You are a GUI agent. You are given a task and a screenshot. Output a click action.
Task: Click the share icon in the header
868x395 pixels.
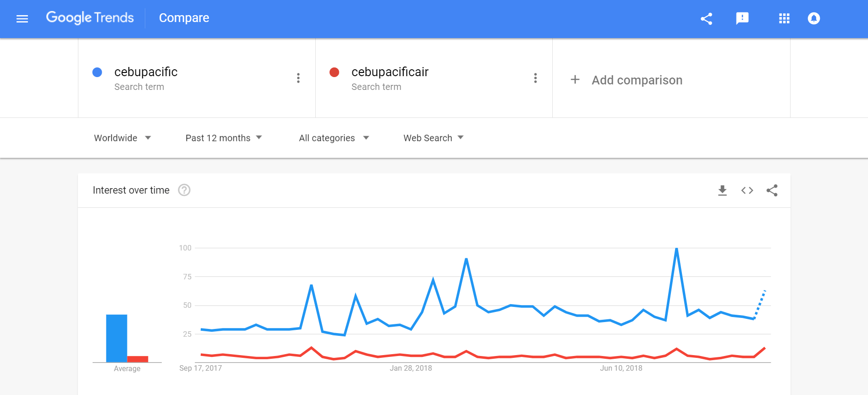click(x=706, y=19)
